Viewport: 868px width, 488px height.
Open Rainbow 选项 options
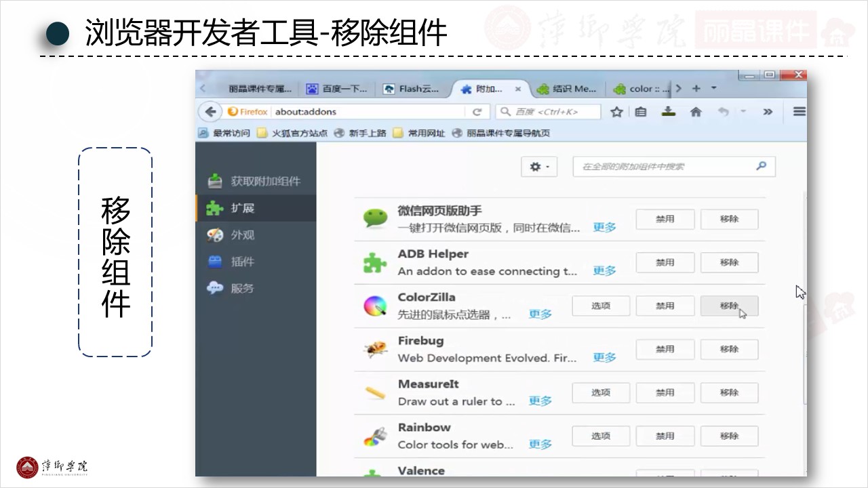(601, 436)
